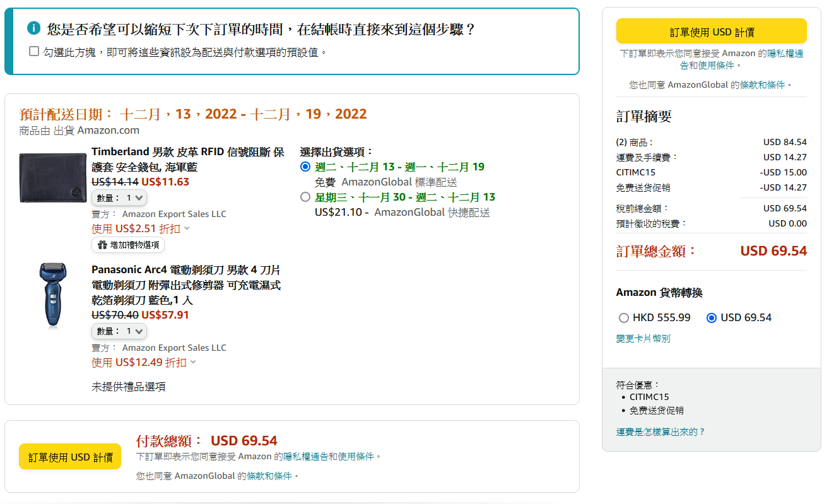Click the wallet price US$11.63
This screenshot has width=834, height=504.
(165, 182)
